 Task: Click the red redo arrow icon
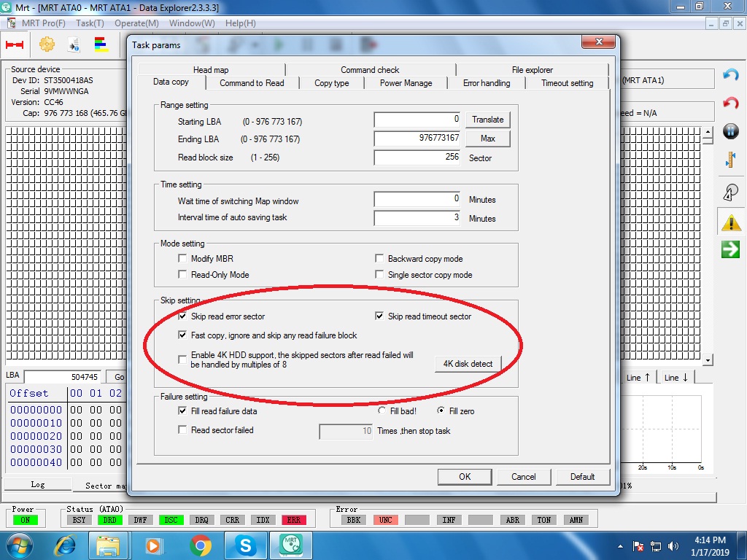730,103
